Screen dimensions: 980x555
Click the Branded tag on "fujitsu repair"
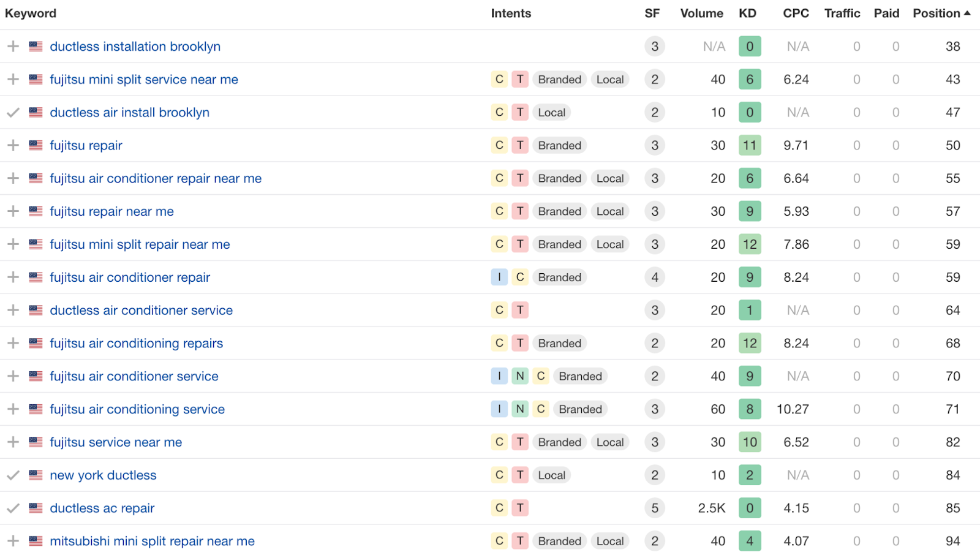559,145
